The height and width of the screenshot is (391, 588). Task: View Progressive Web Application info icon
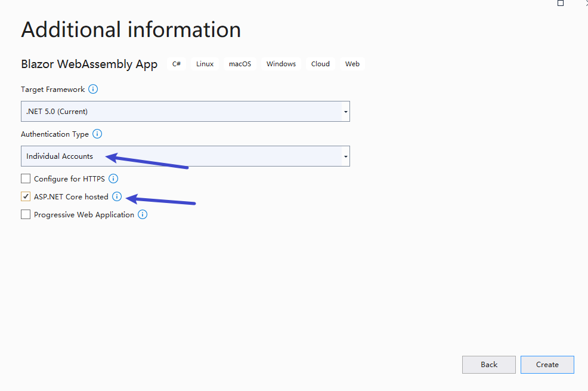point(142,214)
